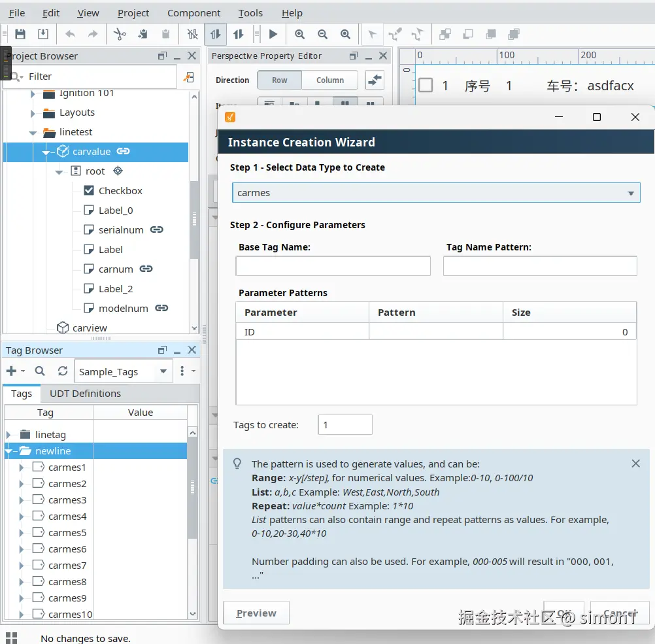655x644 pixels.
Task: Click the third zoom reset magnifier icon
Action: click(x=345, y=34)
